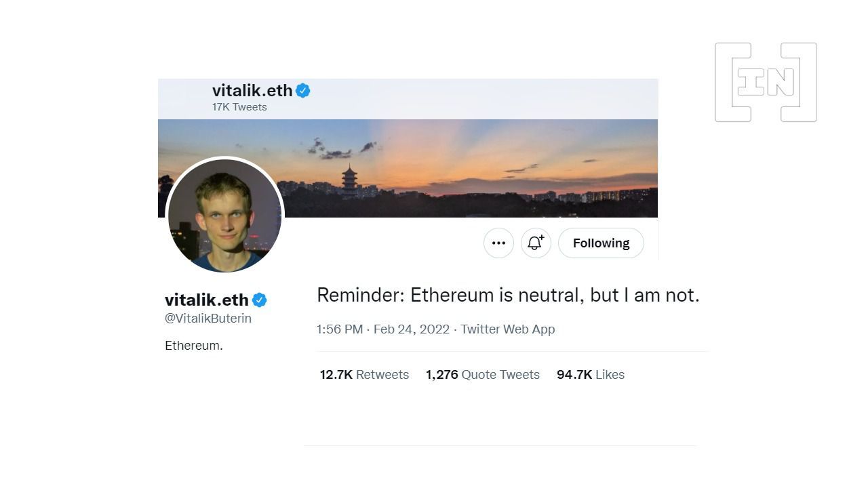
Task: Click the BeInCrypto logo watermark
Action: (765, 82)
